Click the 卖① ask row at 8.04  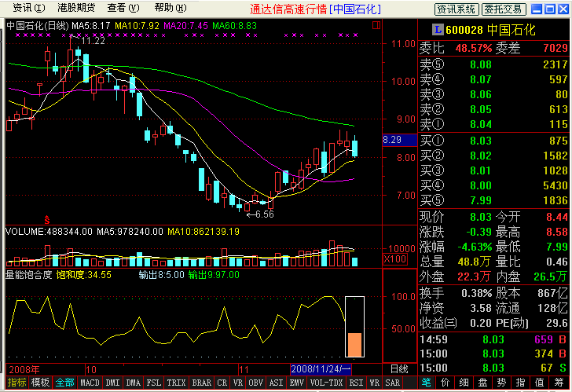tap(493, 124)
